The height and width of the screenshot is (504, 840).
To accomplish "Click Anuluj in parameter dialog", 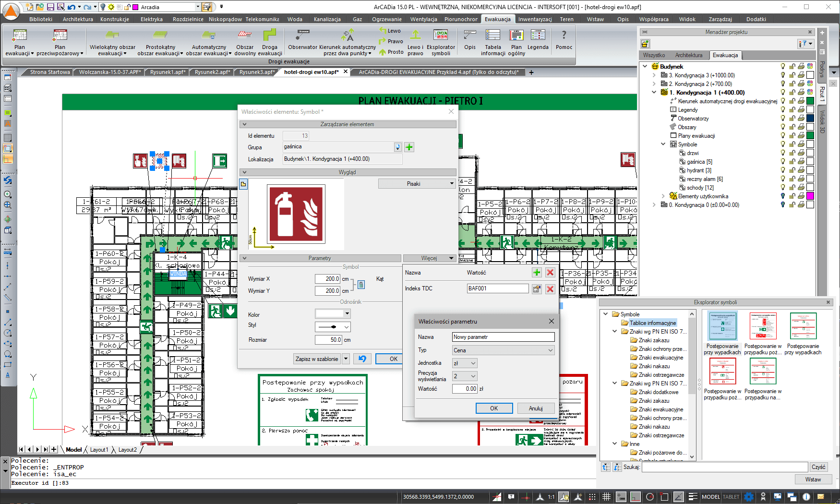I will (536, 408).
